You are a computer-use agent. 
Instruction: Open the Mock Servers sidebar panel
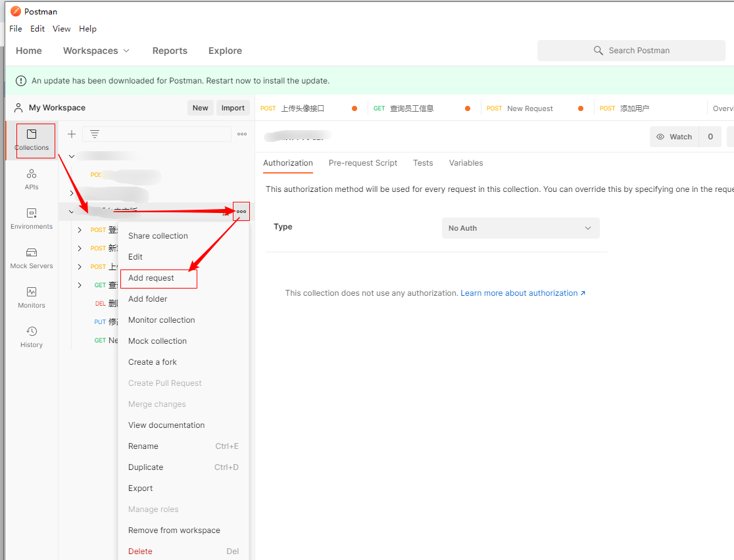point(32,258)
